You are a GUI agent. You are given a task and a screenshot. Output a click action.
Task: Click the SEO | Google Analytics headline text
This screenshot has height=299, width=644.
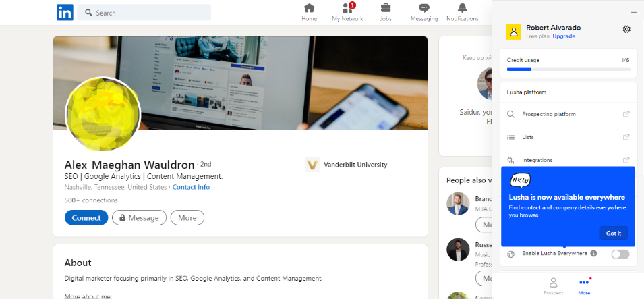click(x=144, y=176)
